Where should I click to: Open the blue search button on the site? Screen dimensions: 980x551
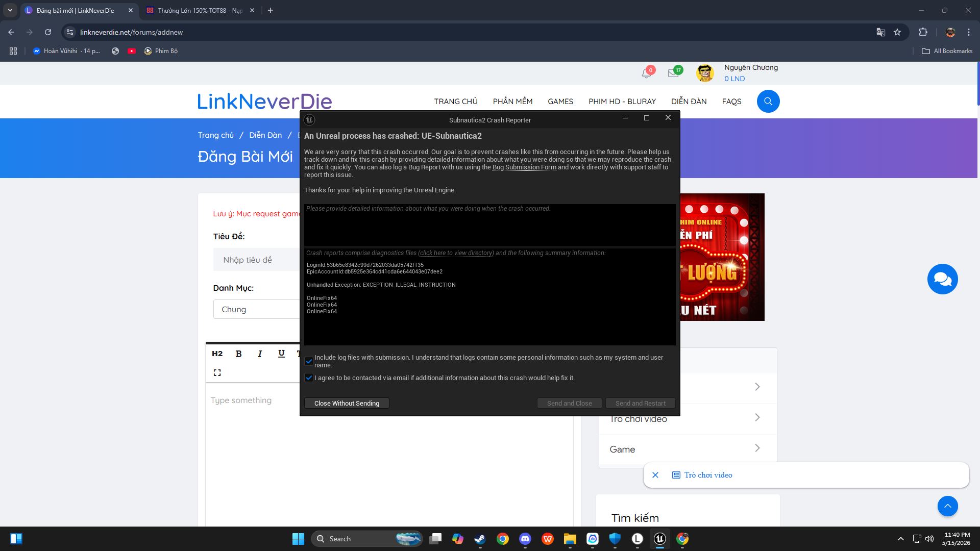768,102
